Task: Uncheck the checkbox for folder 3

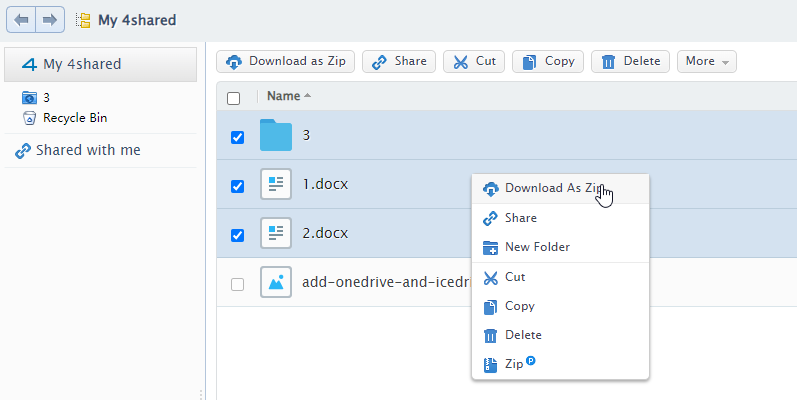Action: [x=237, y=137]
